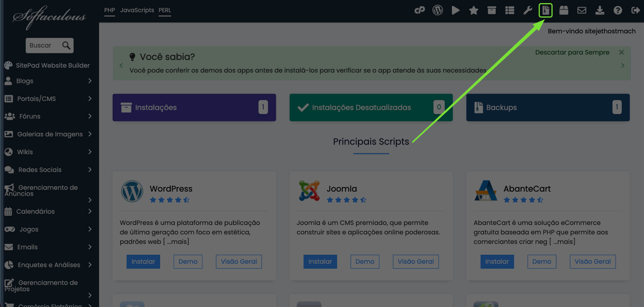This screenshot has height=307, width=644.
Task: Expand Galerias de Imagens category
Action: (48, 134)
